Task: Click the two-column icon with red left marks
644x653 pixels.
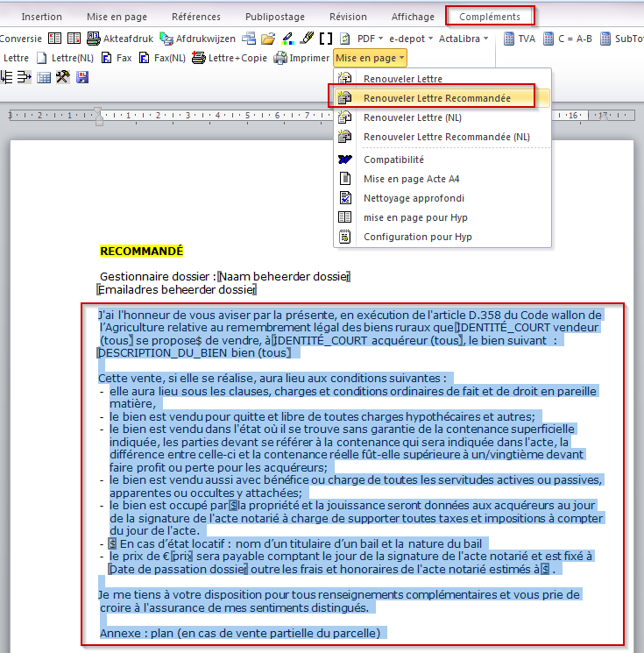Action: point(54,39)
